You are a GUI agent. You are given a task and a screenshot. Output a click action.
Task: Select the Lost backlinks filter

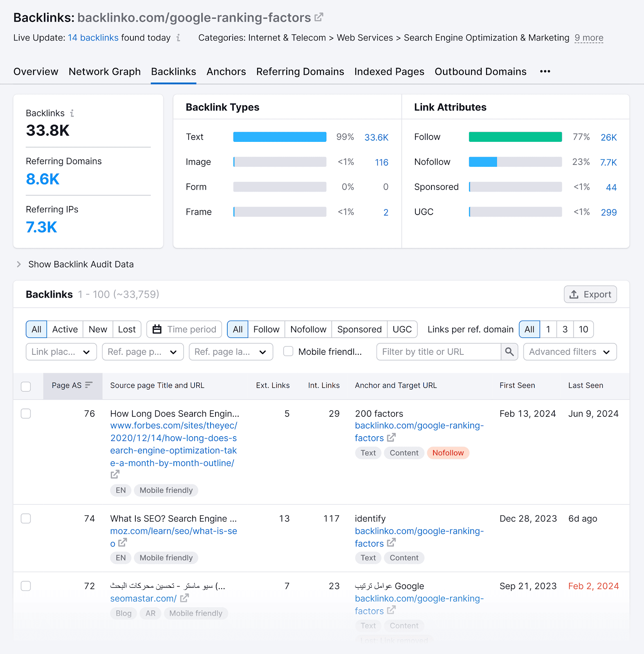127,329
